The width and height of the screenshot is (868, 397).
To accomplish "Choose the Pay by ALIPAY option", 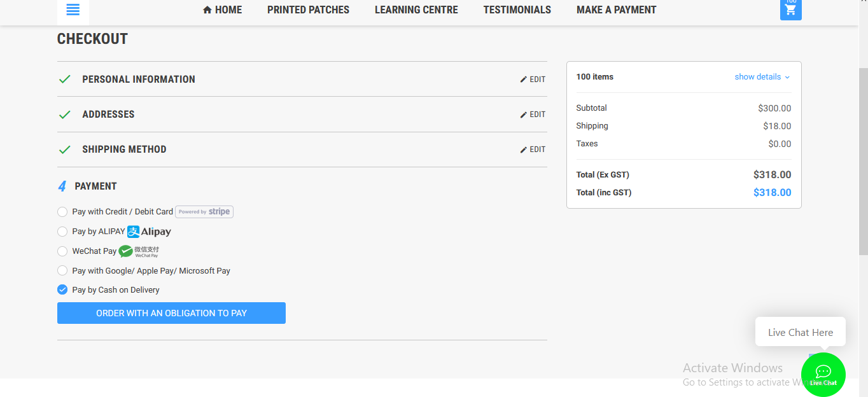I will (62, 232).
